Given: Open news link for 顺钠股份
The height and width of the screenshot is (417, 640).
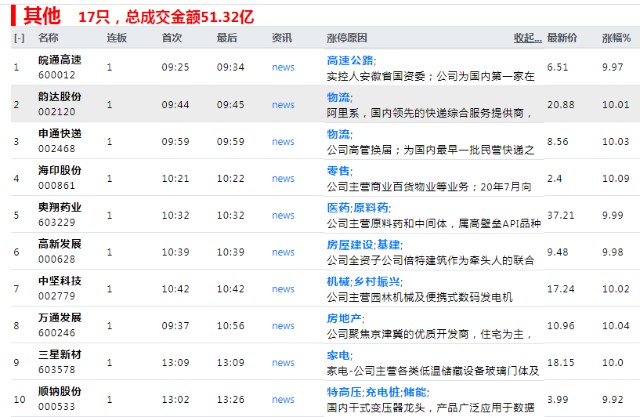Looking at the screenshot, I should pyautogui.click(x=283, y=399).
